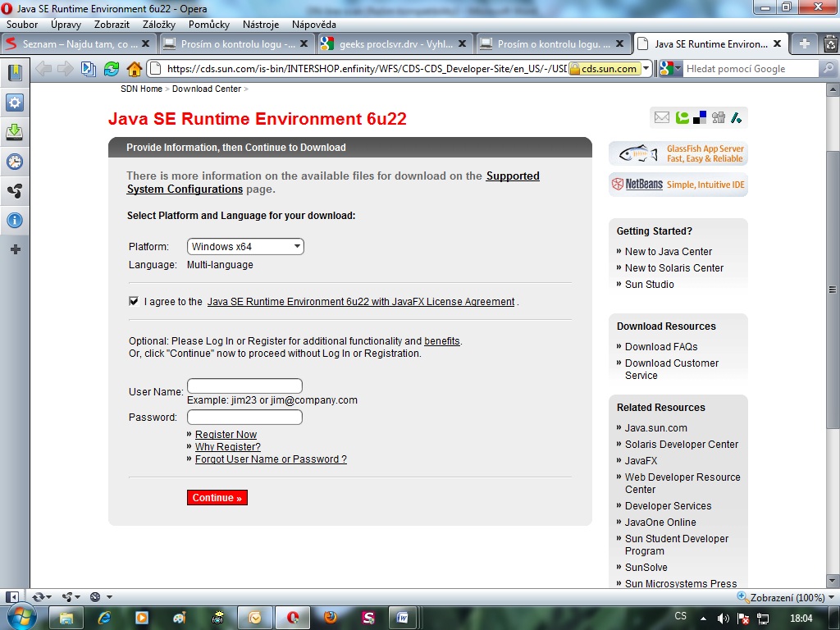Expand the address bar history dropdown

pyautogui.click(x=646, y=69)
